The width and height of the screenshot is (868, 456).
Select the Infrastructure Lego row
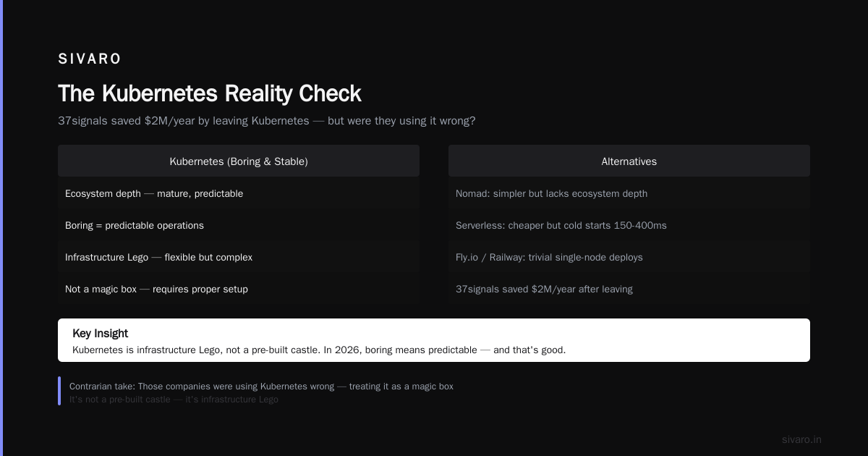pyautogui.click(x=239, y=258)
